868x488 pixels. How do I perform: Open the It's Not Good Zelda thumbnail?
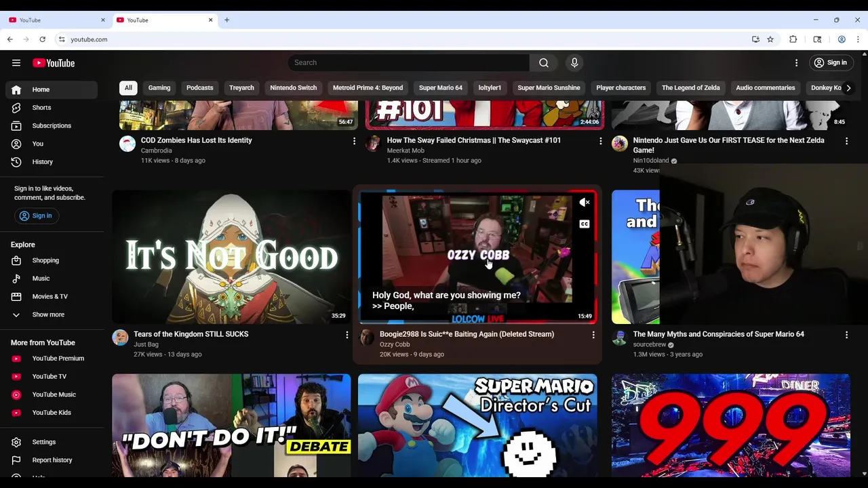231,257
